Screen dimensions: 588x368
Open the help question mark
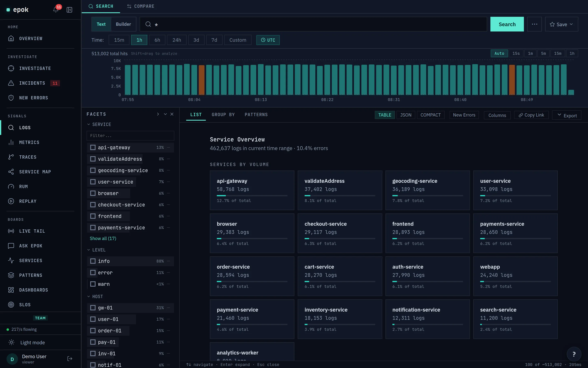(574, 354)
